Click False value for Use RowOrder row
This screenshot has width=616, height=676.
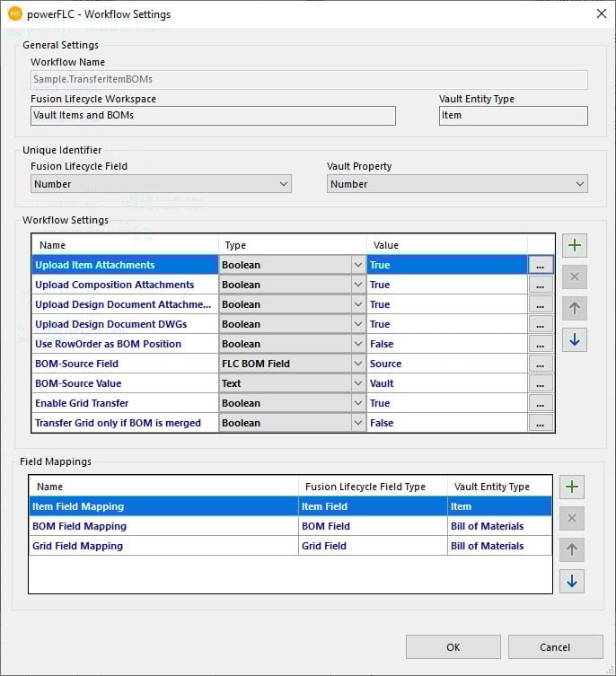pos(447,344)
